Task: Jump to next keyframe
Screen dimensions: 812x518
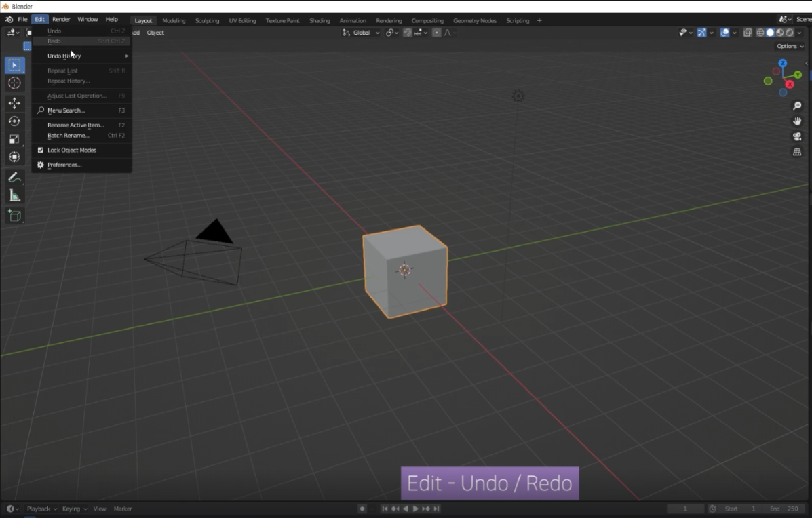Action: [x=426, y=509]
